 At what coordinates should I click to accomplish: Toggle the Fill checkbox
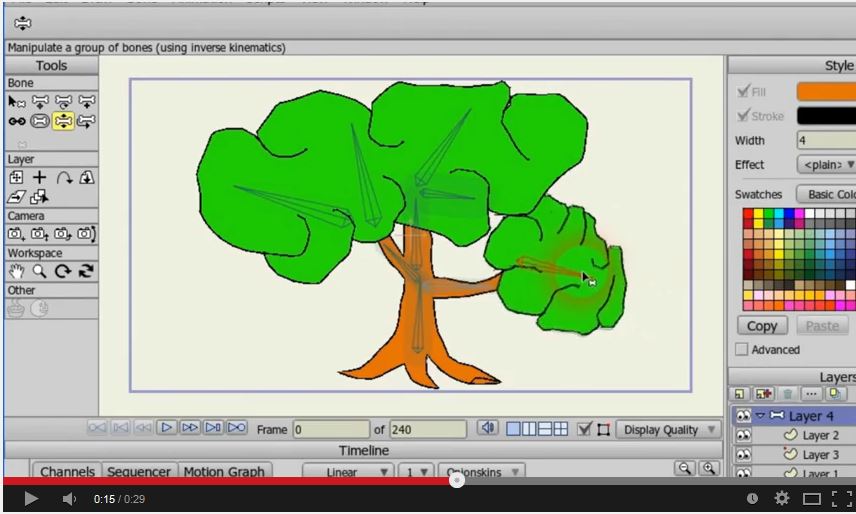(743, 91)
